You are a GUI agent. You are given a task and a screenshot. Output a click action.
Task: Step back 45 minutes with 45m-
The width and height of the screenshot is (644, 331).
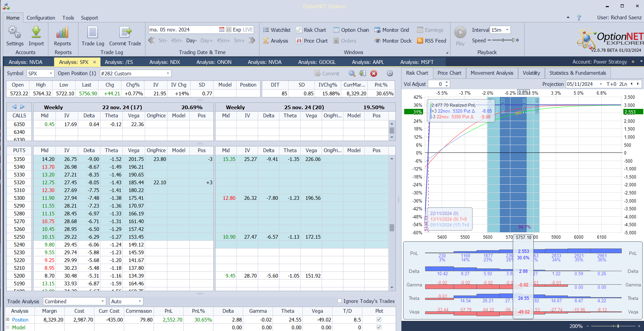pos(177,41)
